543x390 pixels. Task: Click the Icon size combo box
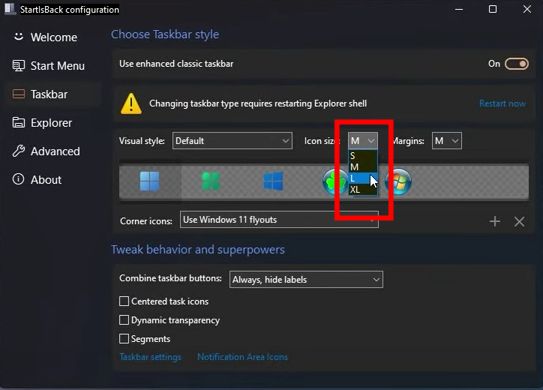(x=363, y=141)
